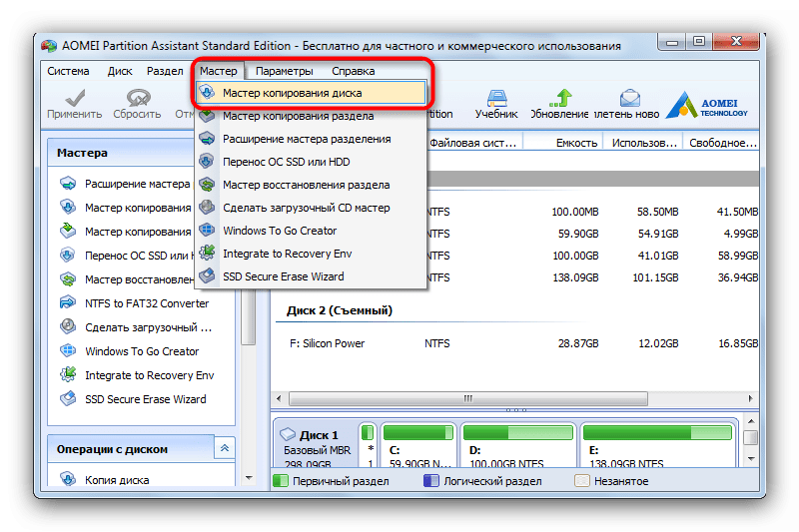799x532 pixels.
Task: Open the newsletter envelope toolbar icon
Action: pyautogui.click(x=630, y=97)
